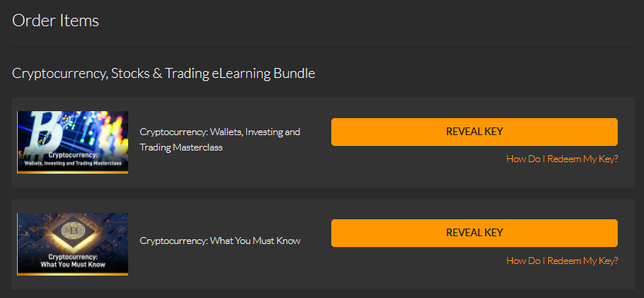
Task: Open How Do I Redeem My Key under Masterclass
Action: point(562,159)
